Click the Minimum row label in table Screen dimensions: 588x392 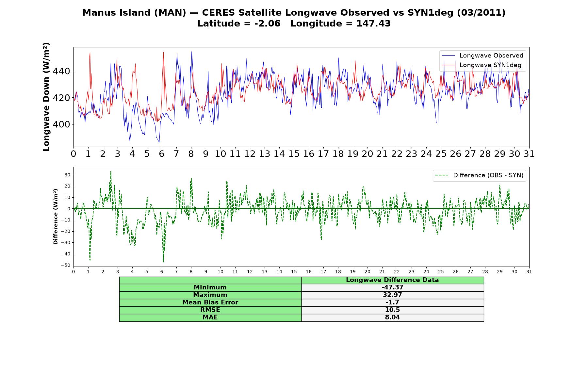click(210, 287)
